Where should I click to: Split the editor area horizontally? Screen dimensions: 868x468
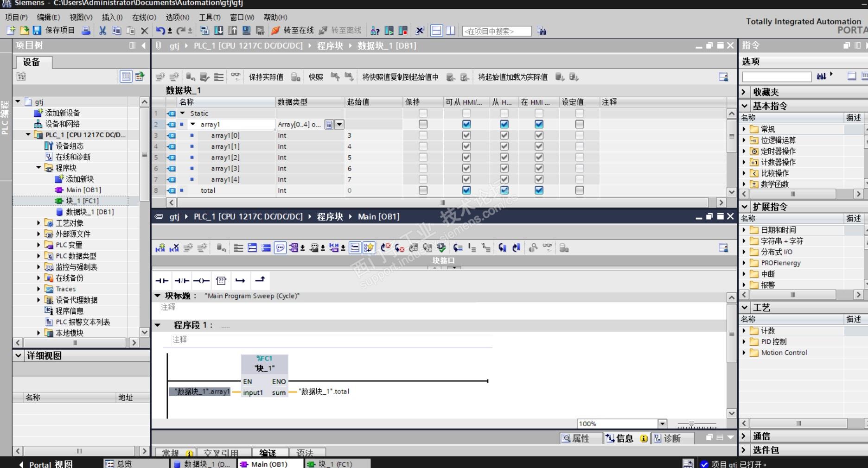pos(436,31)
